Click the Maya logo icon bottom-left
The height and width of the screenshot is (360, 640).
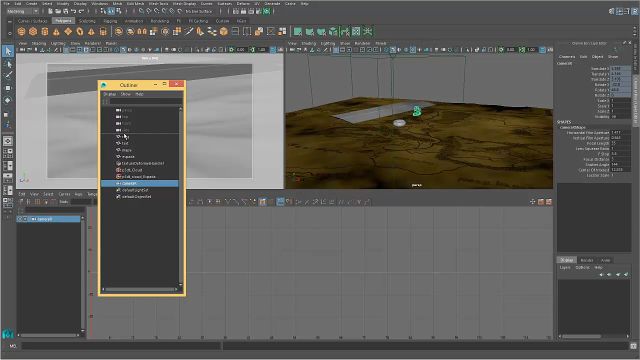pyautogui.click(x=8, y=334)
